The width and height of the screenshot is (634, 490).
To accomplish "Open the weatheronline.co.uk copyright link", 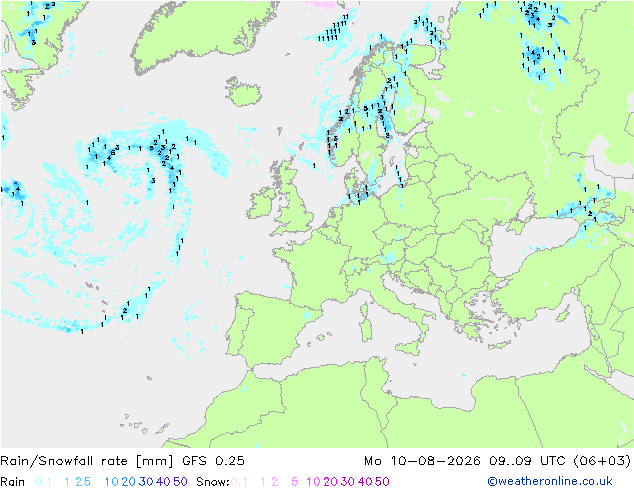I will (550, 481).
